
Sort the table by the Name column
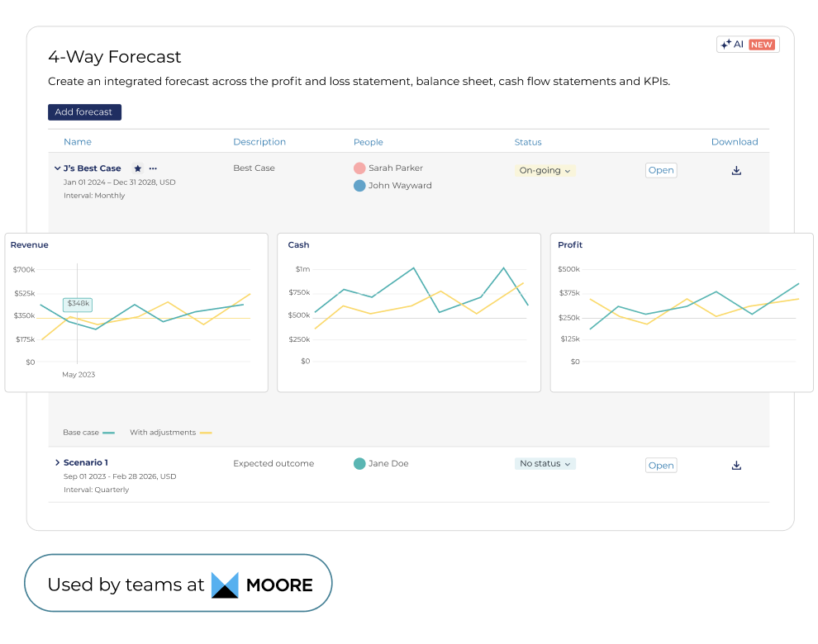(x=77, y=141)
